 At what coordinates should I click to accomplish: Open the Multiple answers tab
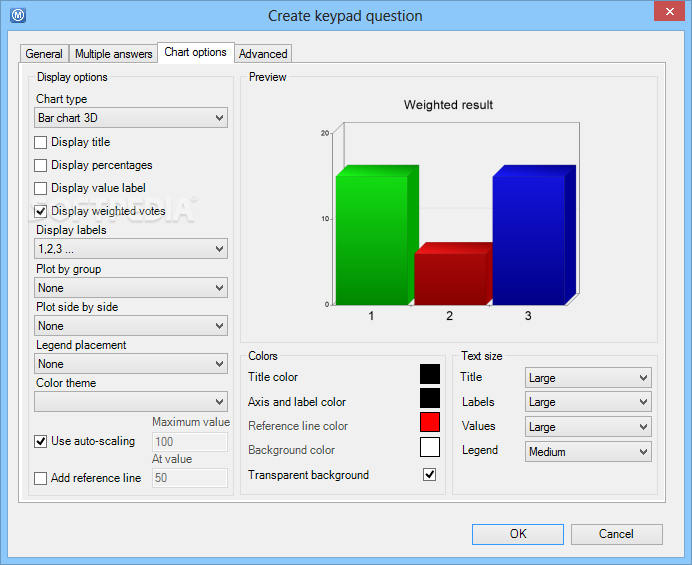tap(113, 54)
